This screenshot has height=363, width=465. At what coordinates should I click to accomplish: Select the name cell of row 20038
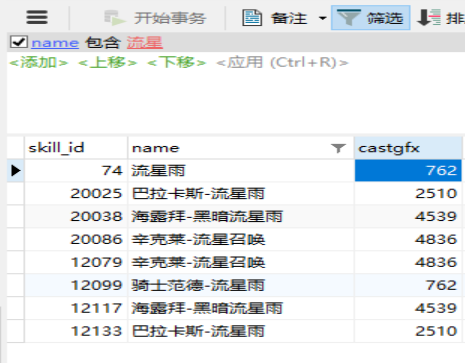(241, 217)
